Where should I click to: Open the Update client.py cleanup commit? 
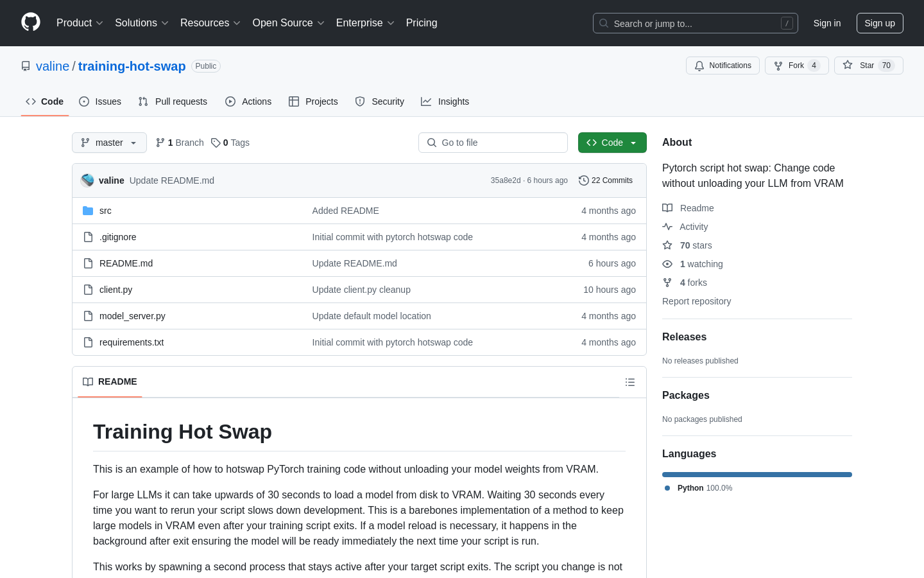coord(361,290)
